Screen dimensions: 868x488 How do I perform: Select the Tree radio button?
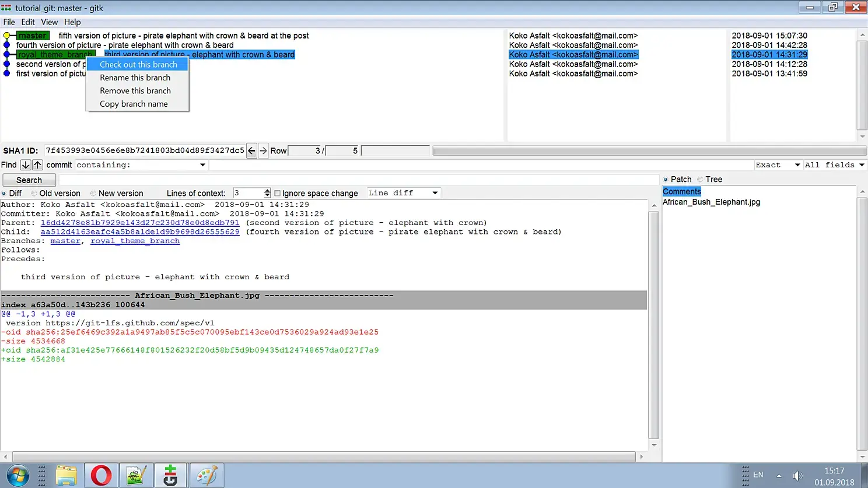(700, 180)
